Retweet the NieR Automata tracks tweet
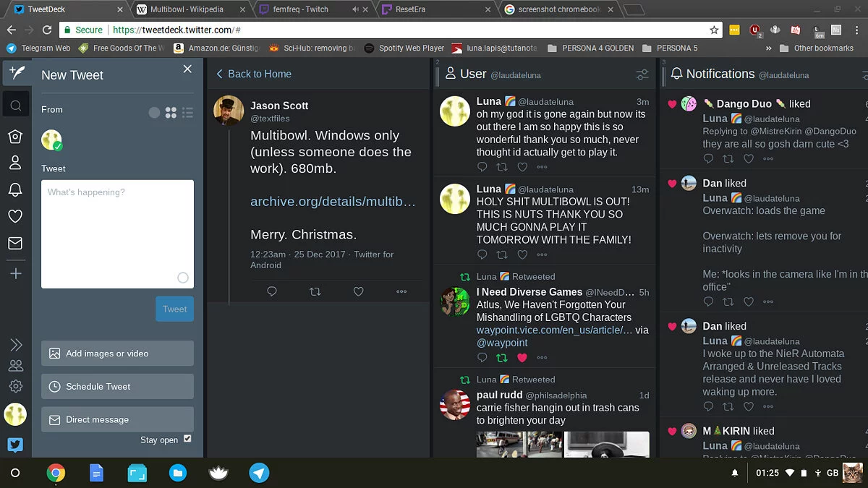Viewport: 868px width, 488px height. 728,407
